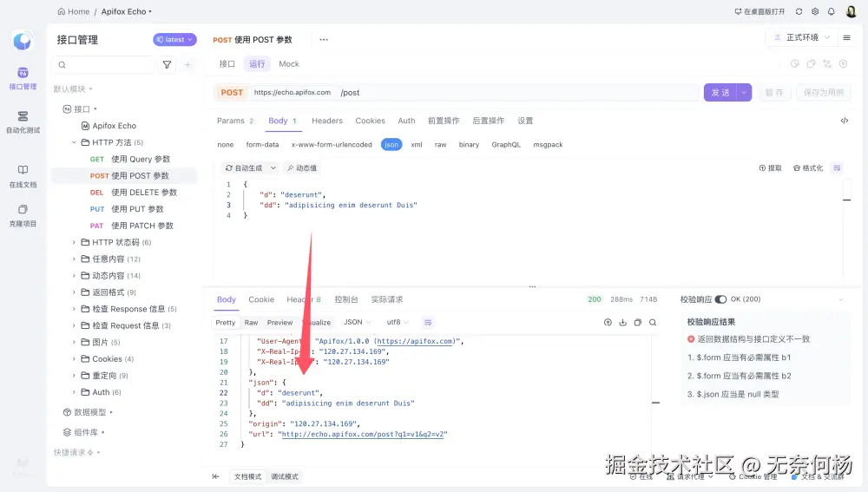This screenshot has width=868, height=492.
Task: Show generated code via the </> icon
Action: [845, 121]
